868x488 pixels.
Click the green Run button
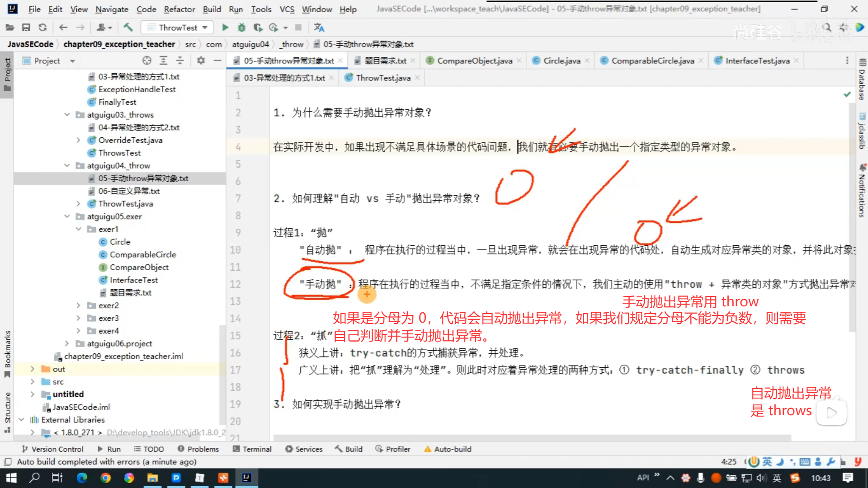point(225,28)
